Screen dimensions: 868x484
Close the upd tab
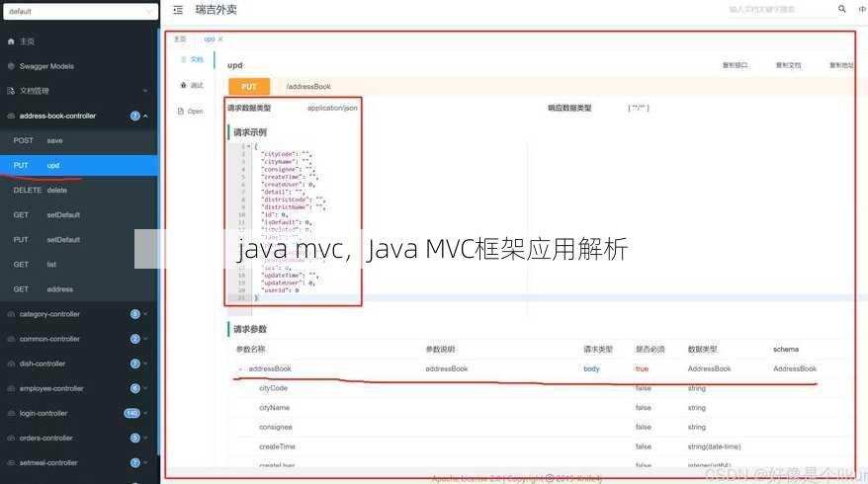tap(220, 40)
